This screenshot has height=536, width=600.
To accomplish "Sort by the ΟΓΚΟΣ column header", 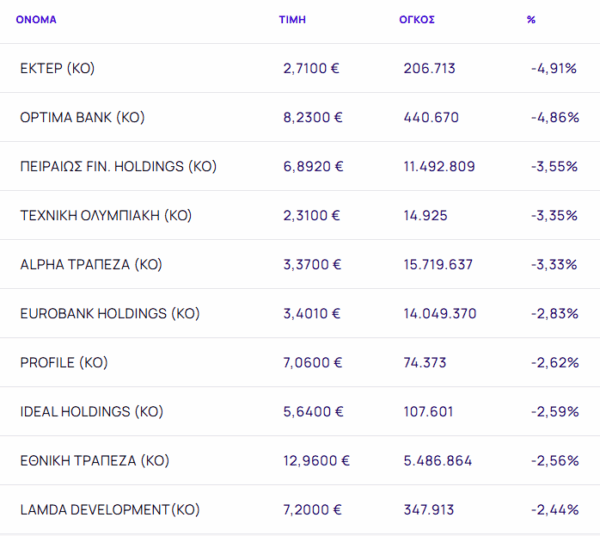I will click(416, 19).
